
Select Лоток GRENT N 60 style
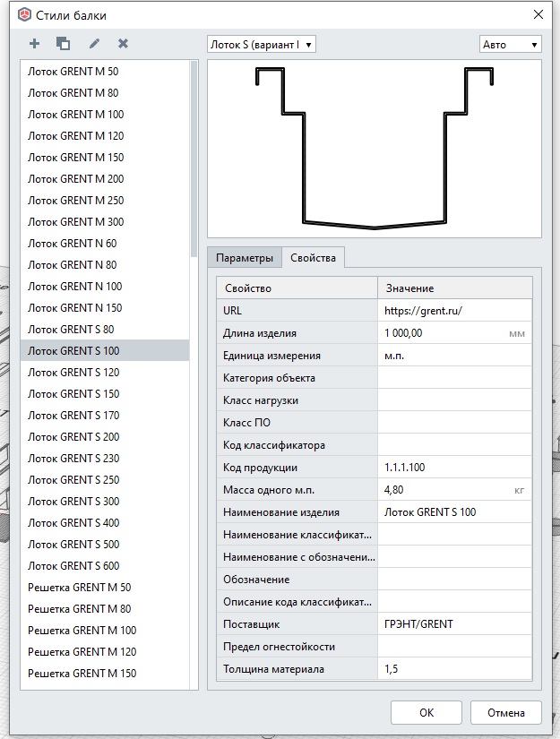pyautogui.click(x=105, y=244)
